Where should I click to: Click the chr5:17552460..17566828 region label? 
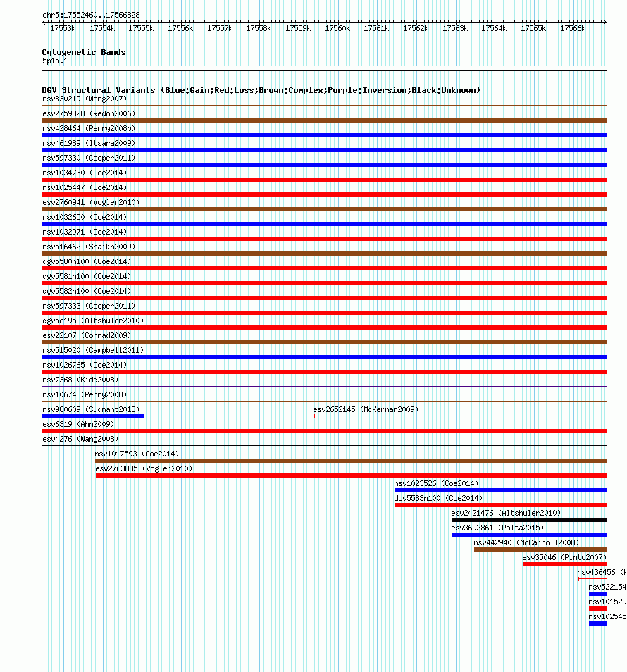click(91, 15)
